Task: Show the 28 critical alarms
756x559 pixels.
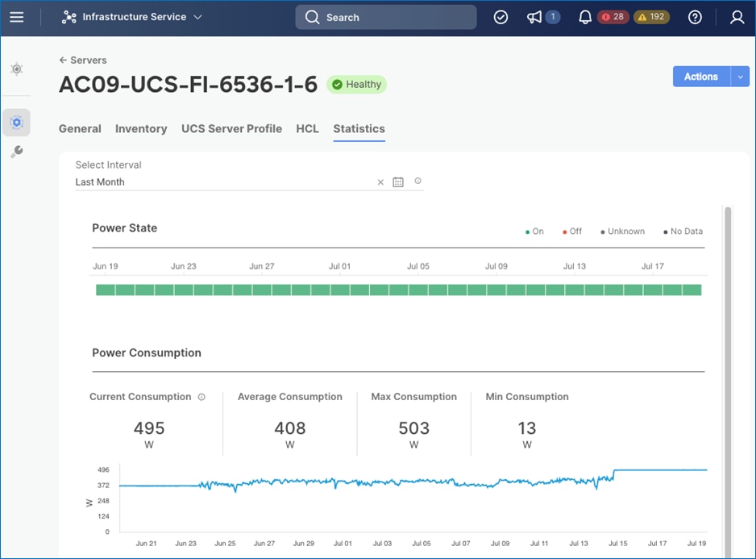Action: tap(613, 17)
